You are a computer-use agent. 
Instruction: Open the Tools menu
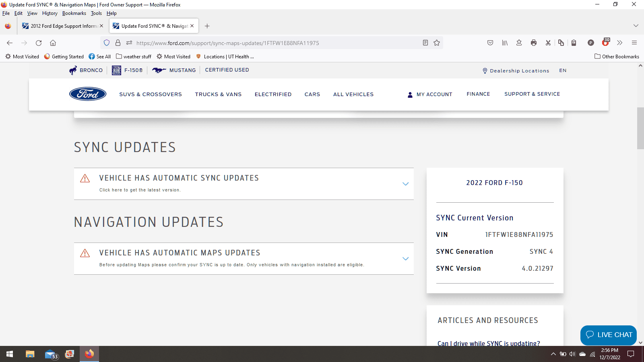point(96,13)
